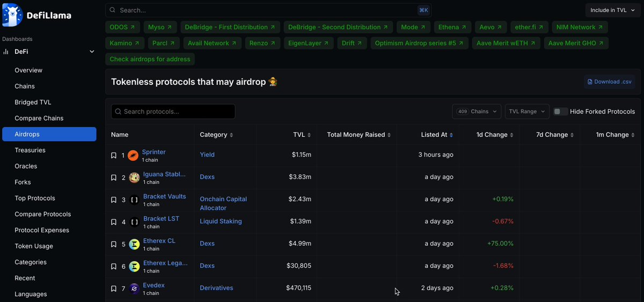Open the Aave Merit GHO link

pos(576,43)
